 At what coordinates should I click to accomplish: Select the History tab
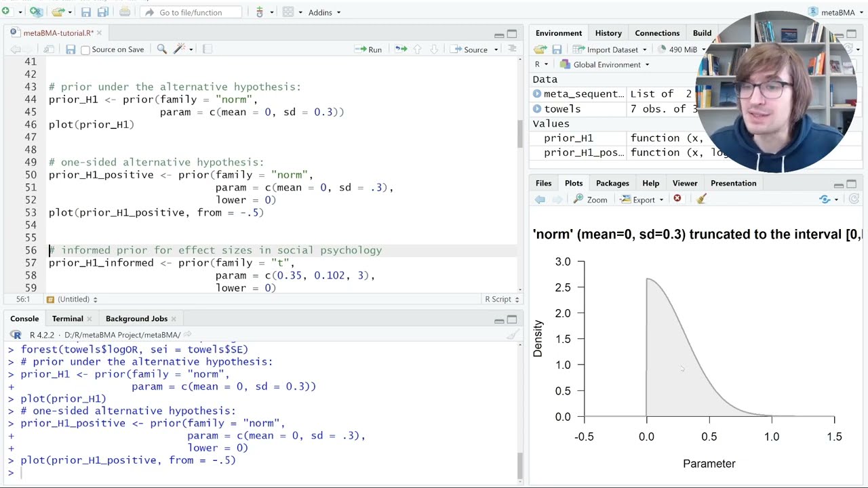[608, 33]
